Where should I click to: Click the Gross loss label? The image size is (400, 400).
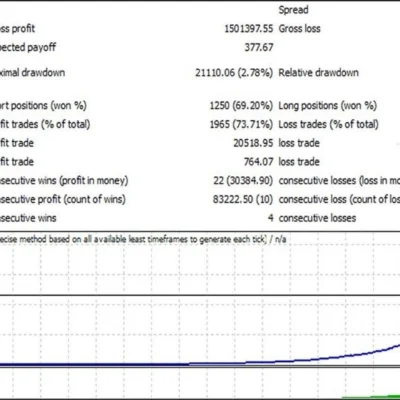click(x=299, y=29)
